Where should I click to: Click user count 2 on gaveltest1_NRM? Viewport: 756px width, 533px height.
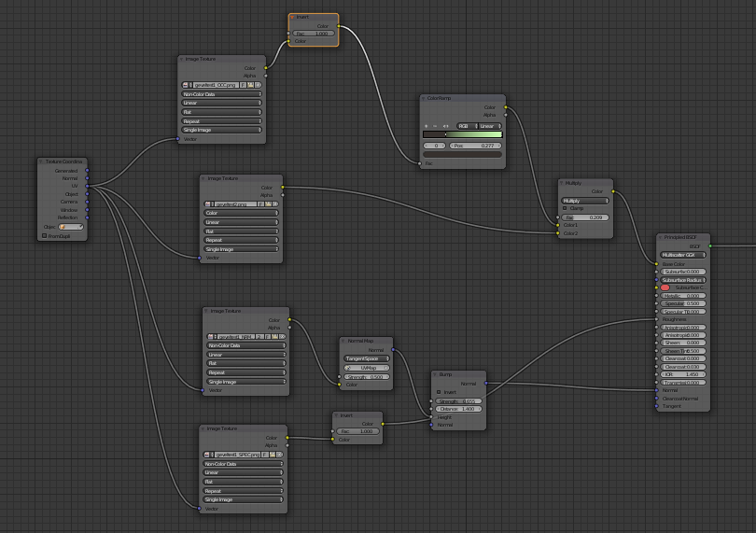pyautogui.click(x=259, y=337)
